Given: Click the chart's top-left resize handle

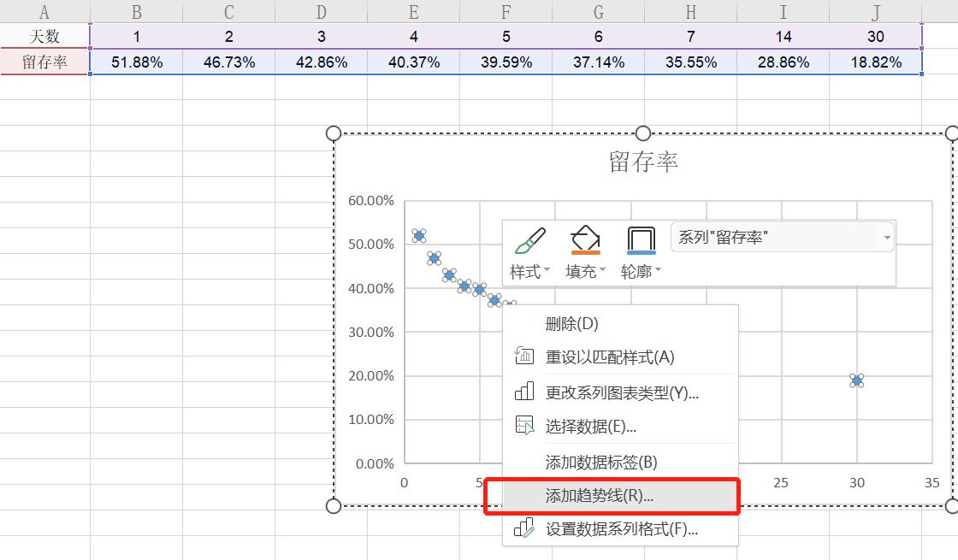Looking at the screenshot, I should click(334, 133).
